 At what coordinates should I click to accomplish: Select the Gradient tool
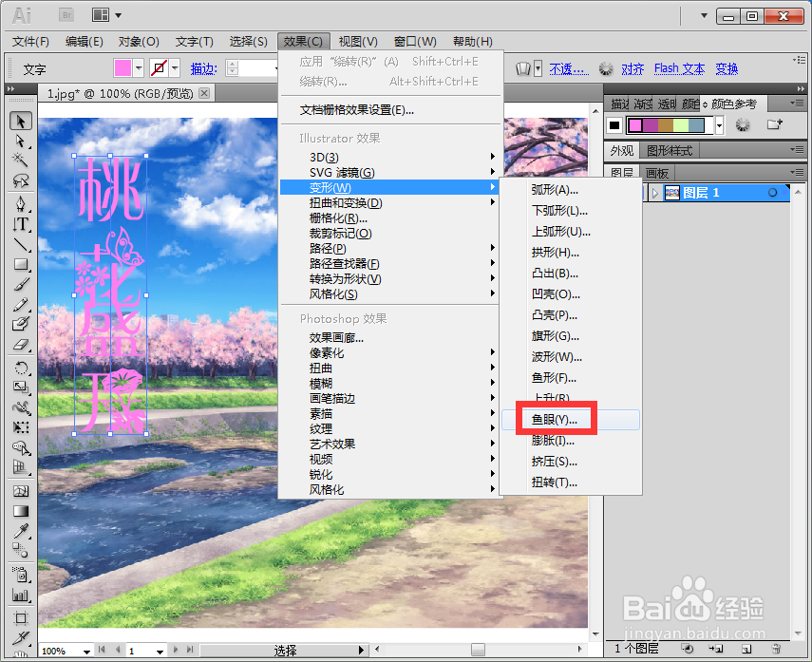click(x=21, y=511)
